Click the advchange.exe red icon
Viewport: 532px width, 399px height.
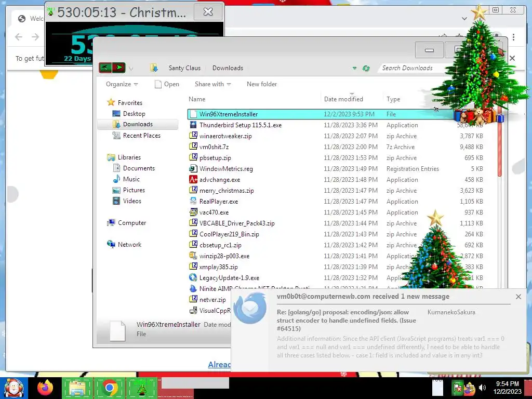pos(193,179)
